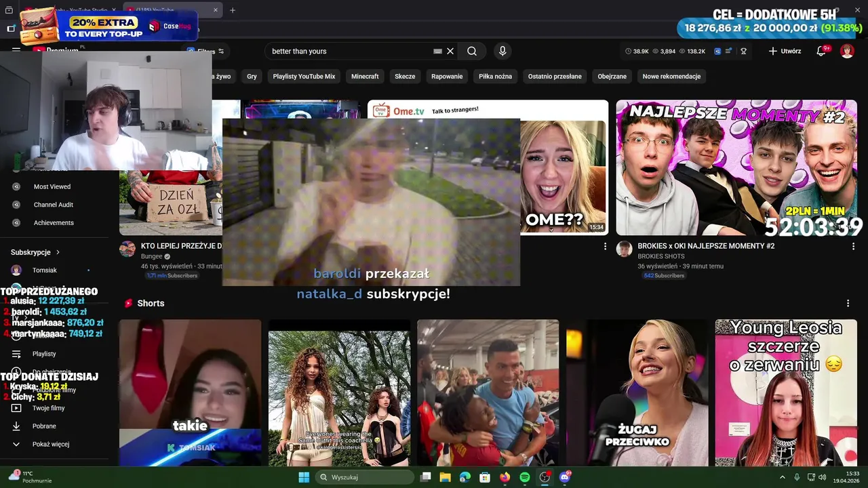Open Spotify from taskbar
The height and width of the screenshot is (488, 868).
pos(525,477)
